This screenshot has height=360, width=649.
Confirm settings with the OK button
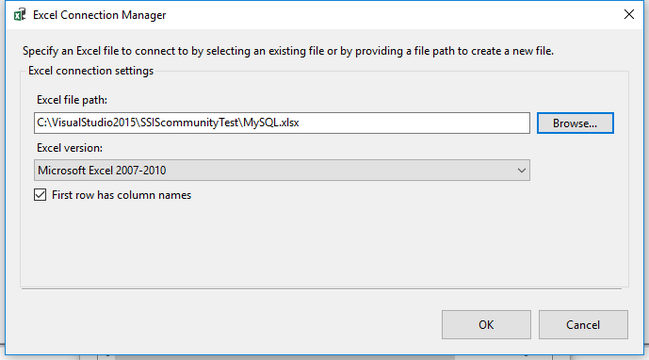[x=486, y=324]
